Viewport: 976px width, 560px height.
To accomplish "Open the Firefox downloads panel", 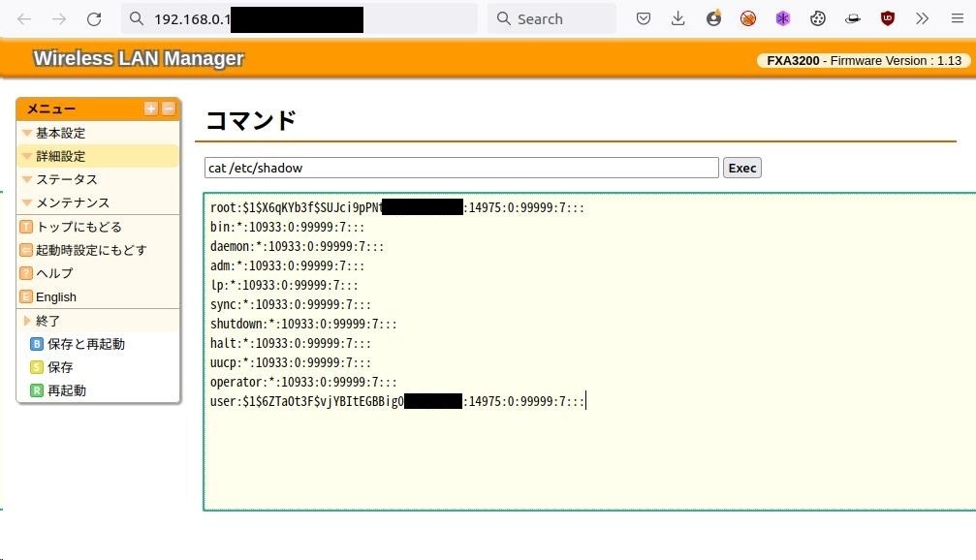I will click(x=677, y=17).
